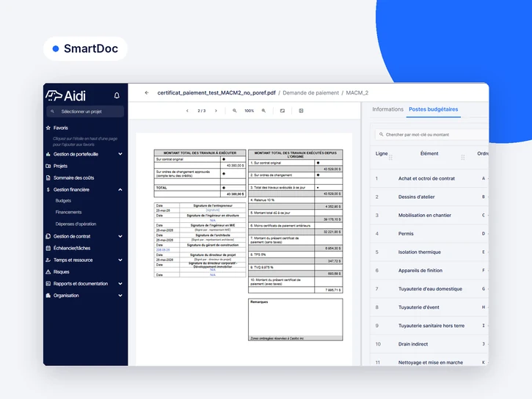Select row Drain indirect
Image resolution: width=532 pixels, height=399 pixels.
pyautogui.click(x=429, y=344)
